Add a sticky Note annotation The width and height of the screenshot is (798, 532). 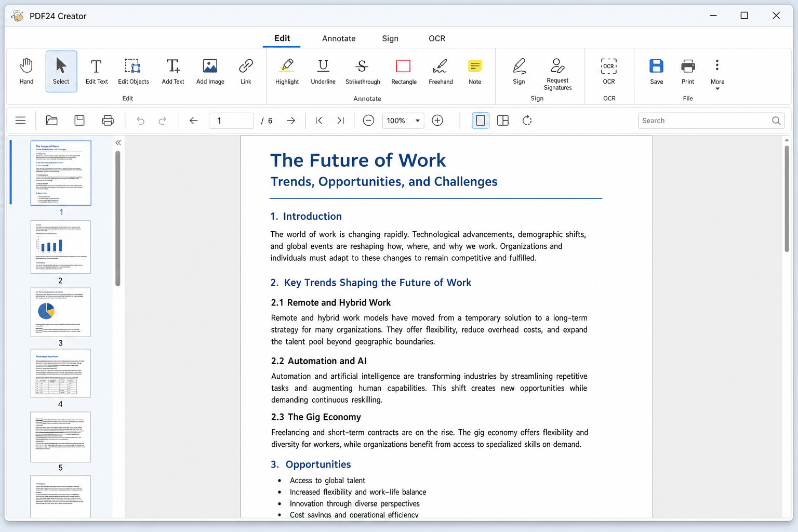tap(475, 71)
